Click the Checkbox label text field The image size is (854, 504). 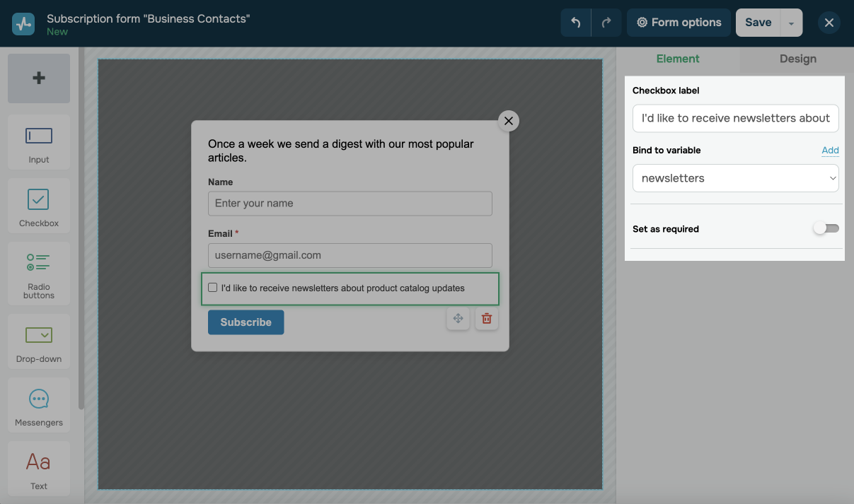[x=735, y=118]
